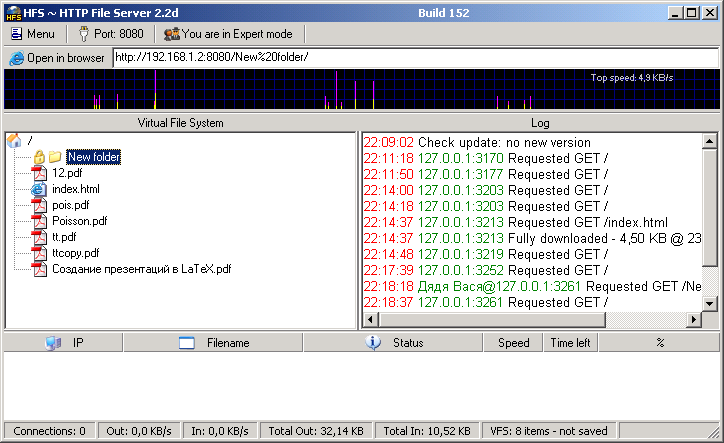
Task: Click log line 22:11:50 Requested GET
Action: pyautogui.click(x=486, y=174)
